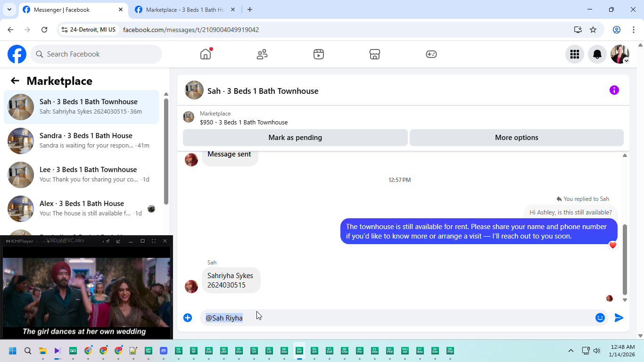This screenshot has width=644, height=362.
Task: Open the Facebook menu grid icon
Action: [x=575, y=54]
